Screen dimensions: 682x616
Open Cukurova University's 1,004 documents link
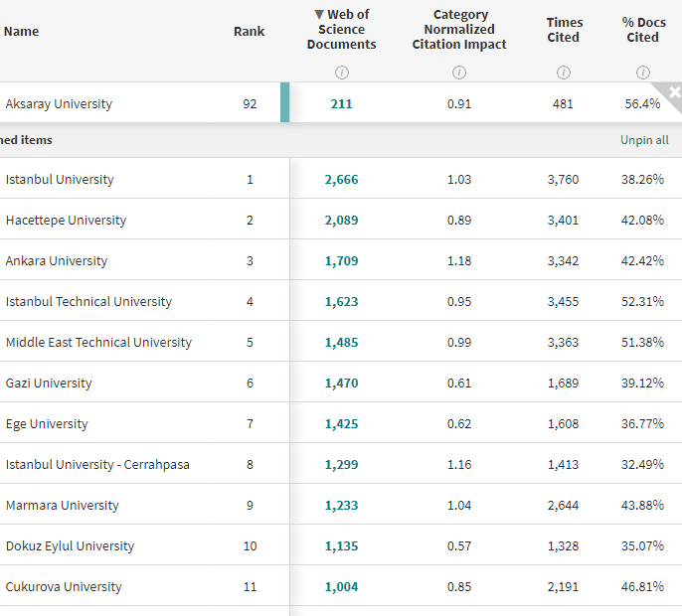tap(341, 587)
